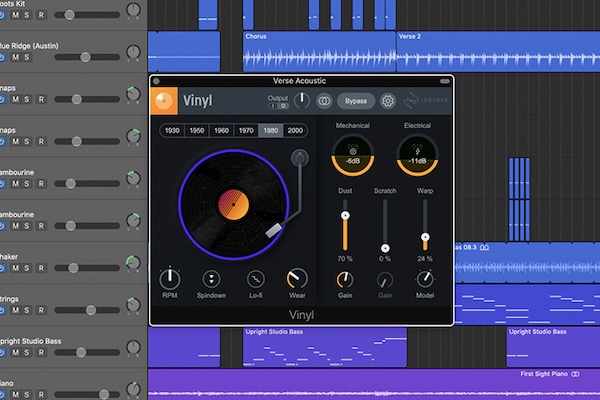Click the RPM knob
Image resolution: width=600 pixels, height=400 pixels.
pos(171,279)
